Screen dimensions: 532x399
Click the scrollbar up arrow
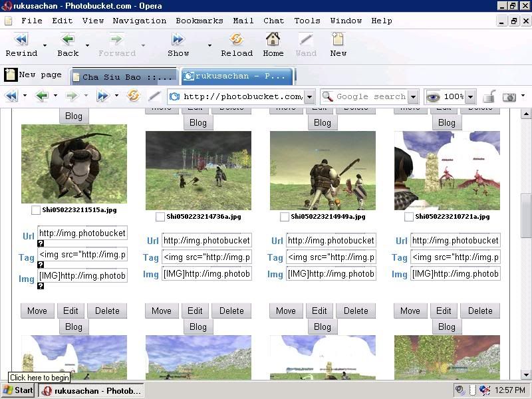(526, 114)
